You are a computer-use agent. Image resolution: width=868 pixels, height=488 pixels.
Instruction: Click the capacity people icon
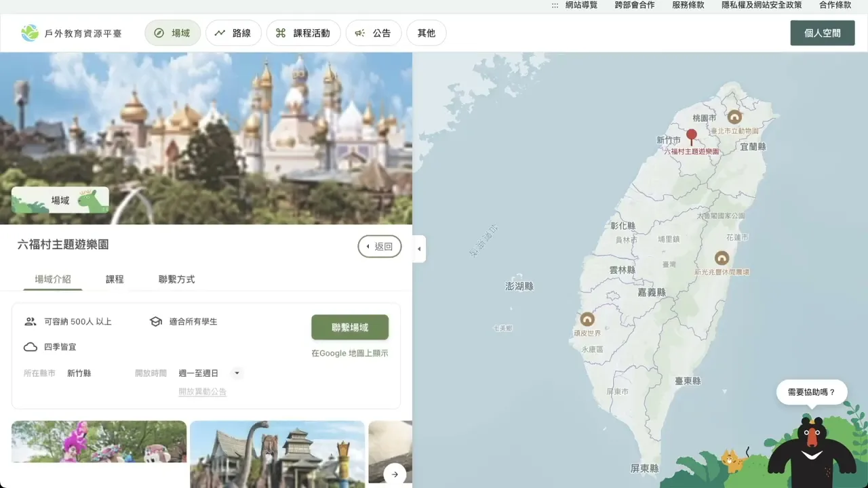coord(31,321)
